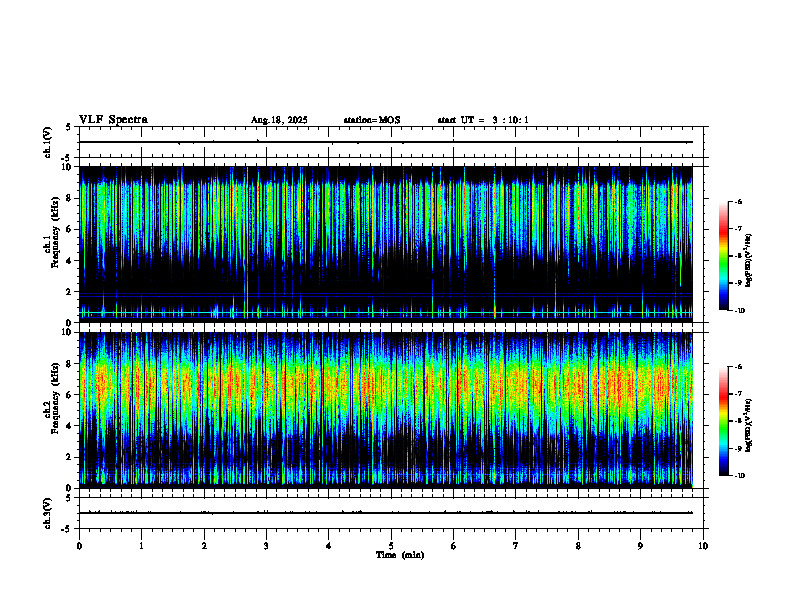The height and width of the screenshot is (612, 792).
Task: Click time axis tick label "4"
Action: coord(329,546)
